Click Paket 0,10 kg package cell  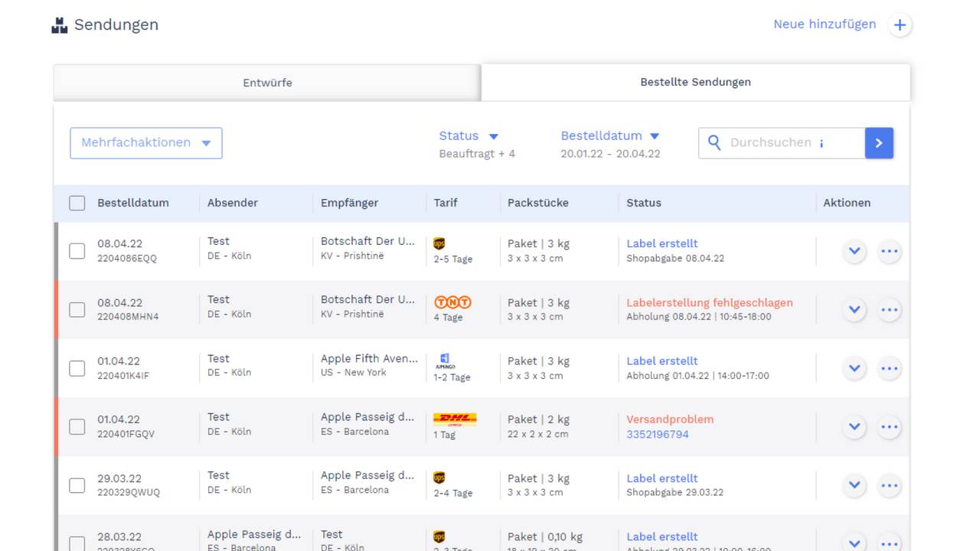click(x=545, y=542)
